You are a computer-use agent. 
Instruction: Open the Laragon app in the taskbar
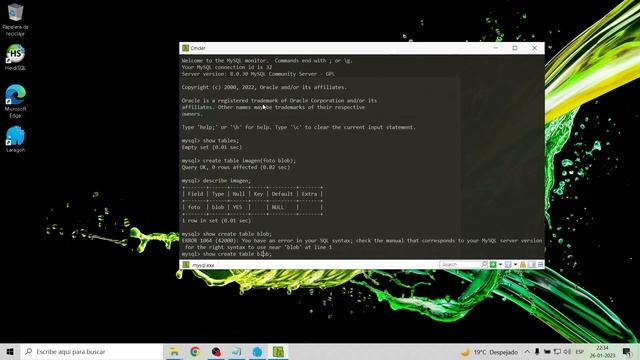click(x=258, y=351)
